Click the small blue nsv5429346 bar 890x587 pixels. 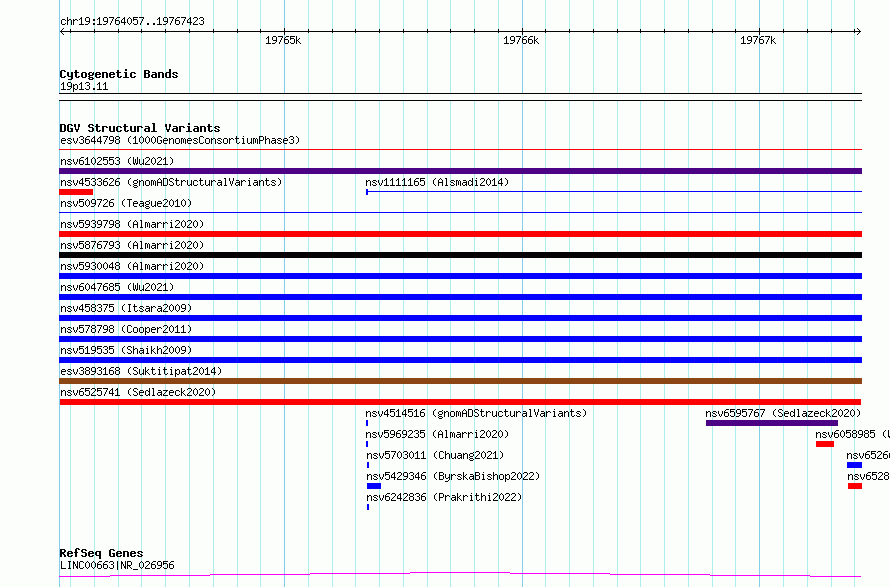(374, 486)
